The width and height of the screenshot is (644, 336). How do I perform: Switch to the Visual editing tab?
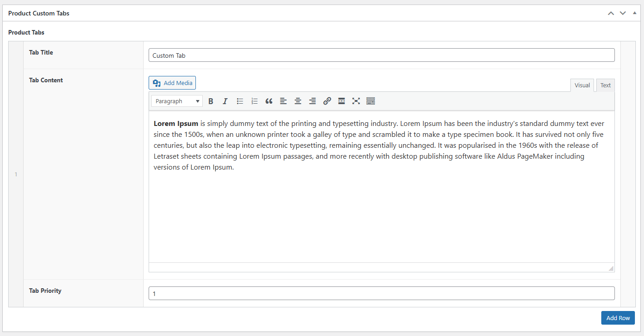[582, 85]
